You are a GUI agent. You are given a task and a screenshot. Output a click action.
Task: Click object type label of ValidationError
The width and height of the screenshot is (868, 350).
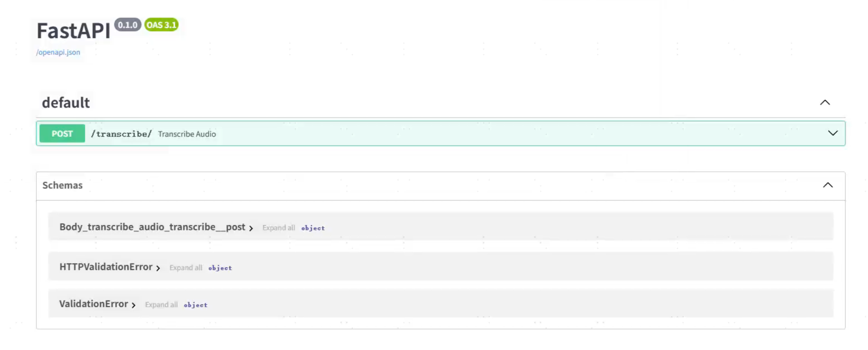(196, 305)
